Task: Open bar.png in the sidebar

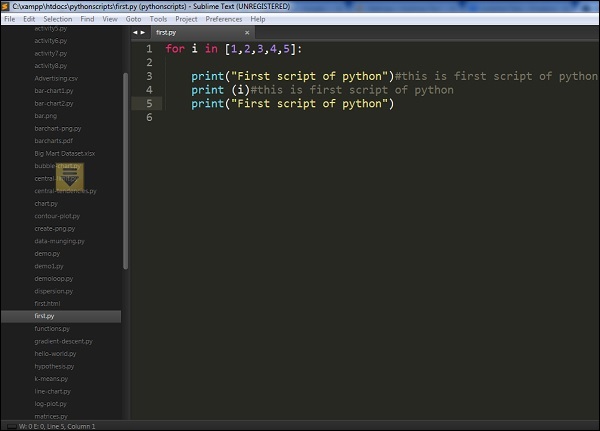Action: (x=46, y=116)
